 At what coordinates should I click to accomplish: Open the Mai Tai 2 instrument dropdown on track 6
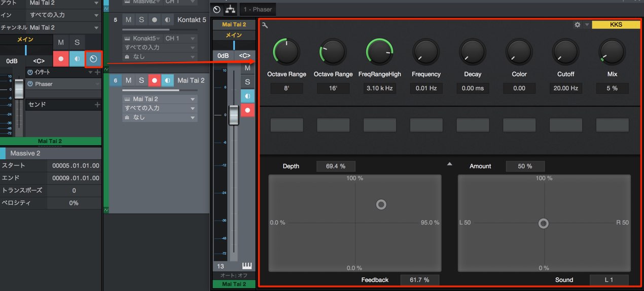(192, 99)
